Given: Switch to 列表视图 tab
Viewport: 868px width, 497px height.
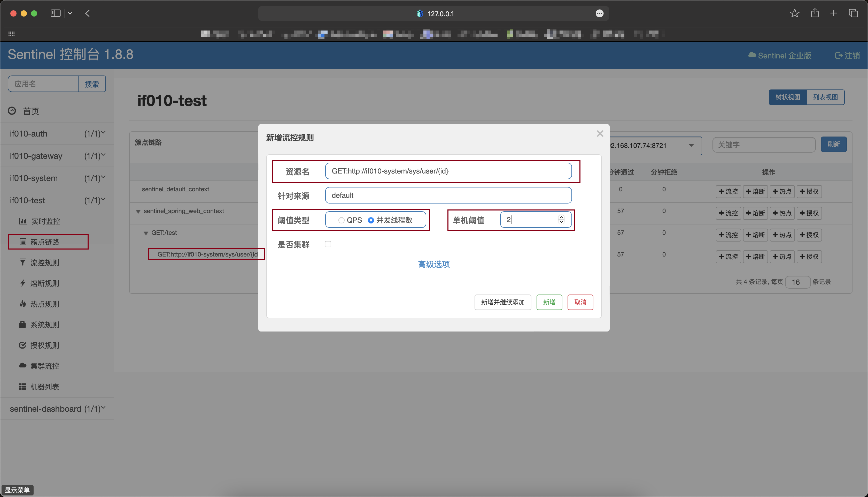Looking at the screenshot, I should pyautogui.click(x=825, y=97).
